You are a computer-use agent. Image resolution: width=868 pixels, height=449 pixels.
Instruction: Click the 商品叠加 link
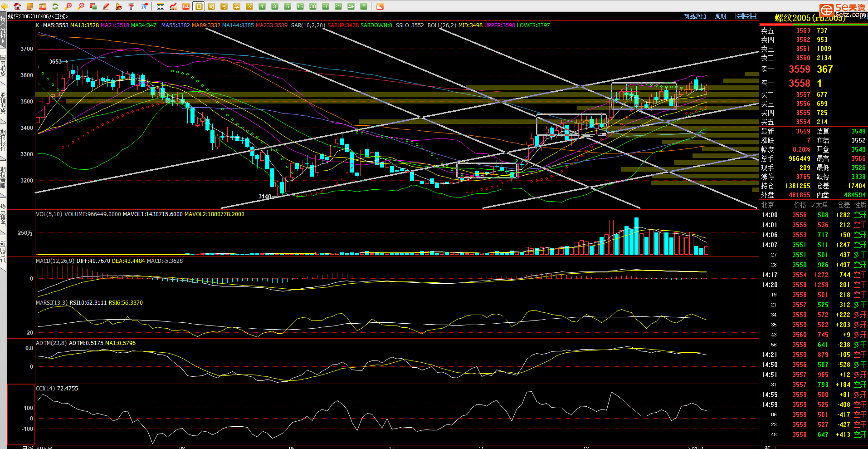pyautogui.click(x=695, y=16)
